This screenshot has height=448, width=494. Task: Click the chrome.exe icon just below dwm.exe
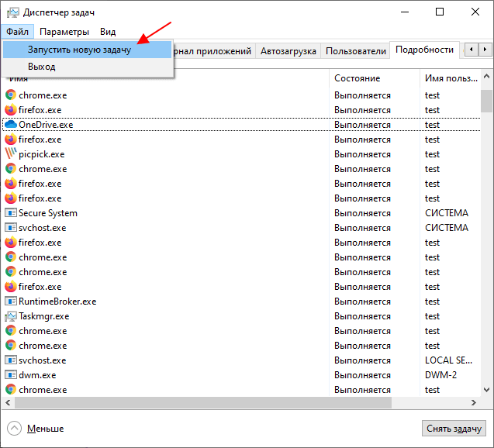(11, 389)
